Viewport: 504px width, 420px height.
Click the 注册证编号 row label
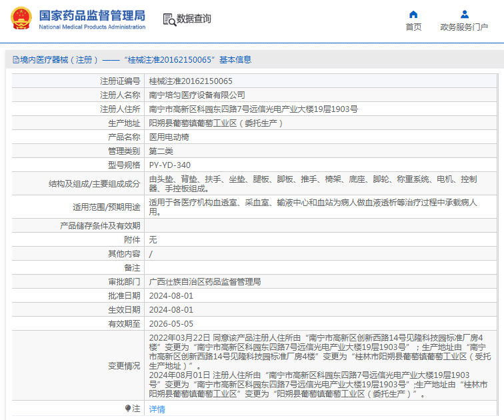click(x=120, y=81)
